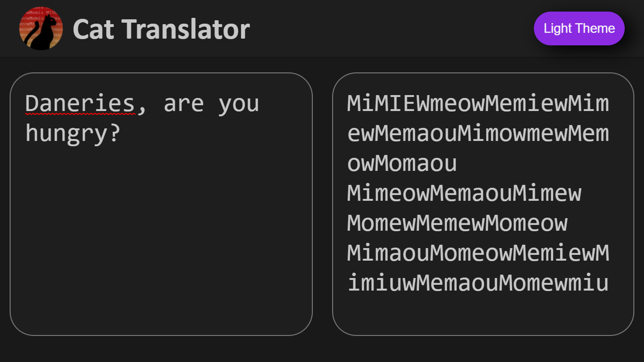Click the word "you" in the input box
The image size is (644, 362).
238,104
